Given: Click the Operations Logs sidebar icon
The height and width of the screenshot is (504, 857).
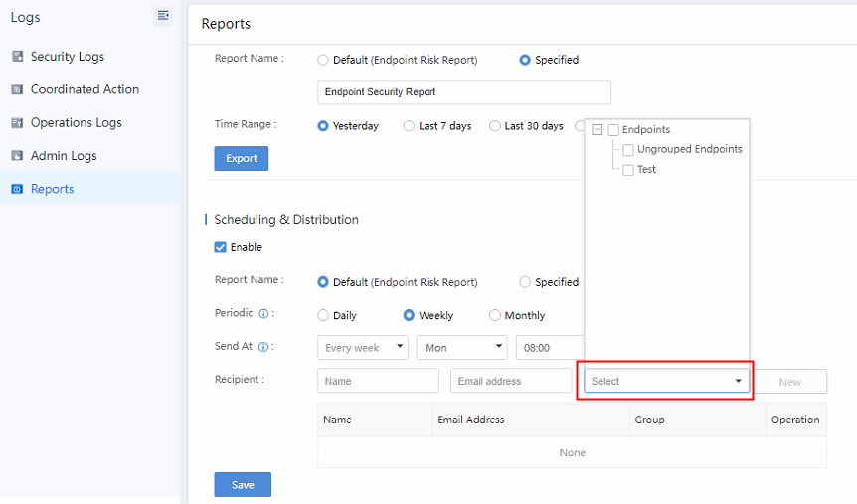Looking at the screenshot, I should click(17, 123).
